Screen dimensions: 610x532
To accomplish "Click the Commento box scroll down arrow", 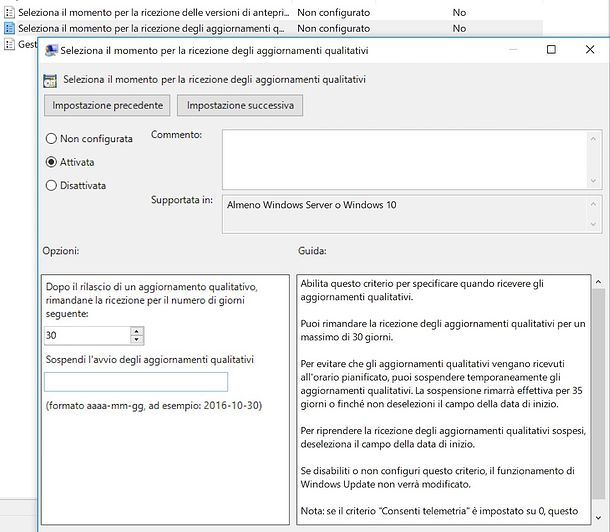I will tap(593, 180).
